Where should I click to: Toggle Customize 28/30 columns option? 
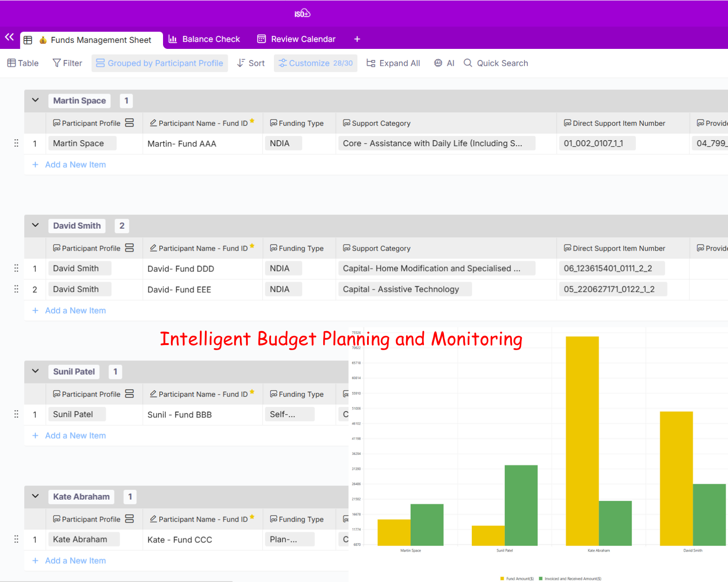point(315,63)
